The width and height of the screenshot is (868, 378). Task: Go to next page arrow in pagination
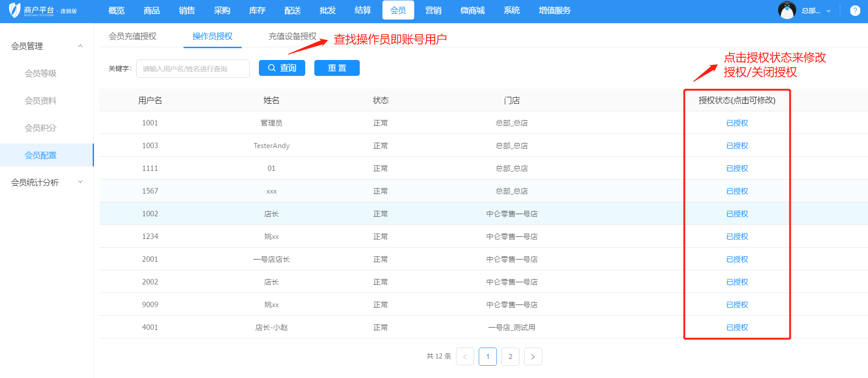(x=533, y=357)
